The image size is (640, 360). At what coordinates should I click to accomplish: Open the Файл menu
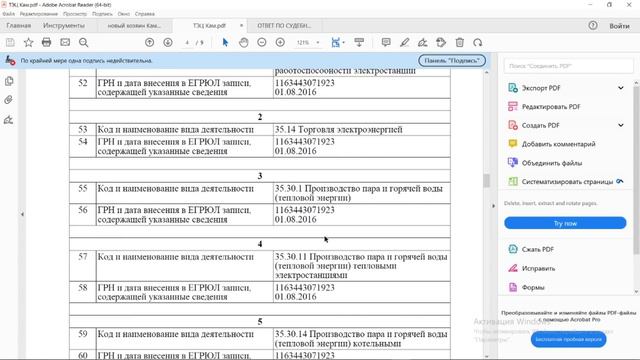9,14
